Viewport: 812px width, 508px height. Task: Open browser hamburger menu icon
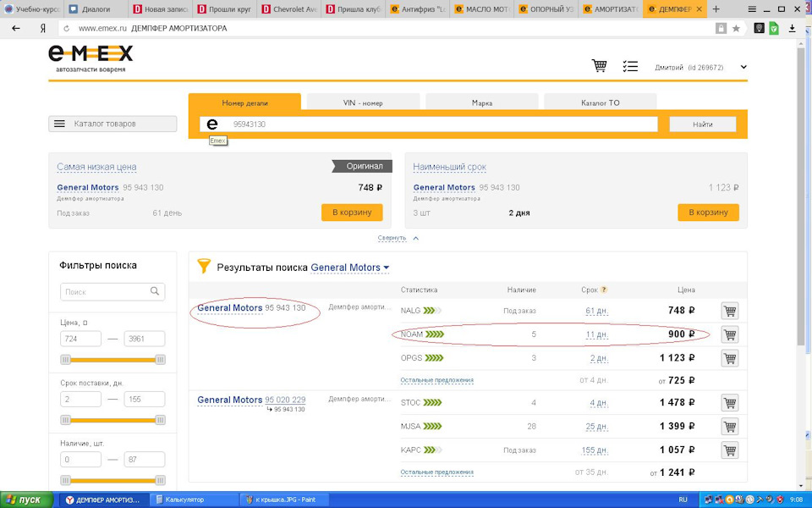[752, 8]
